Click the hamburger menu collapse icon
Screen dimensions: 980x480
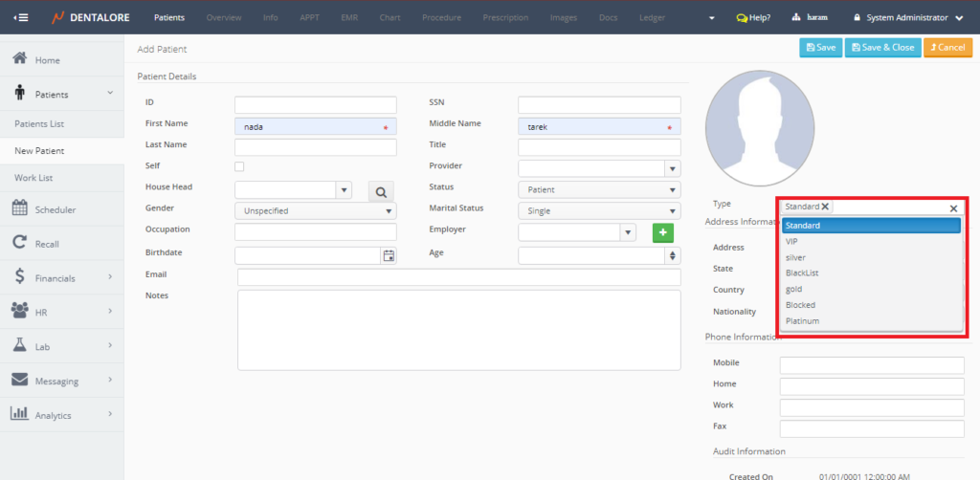[21, 17]
